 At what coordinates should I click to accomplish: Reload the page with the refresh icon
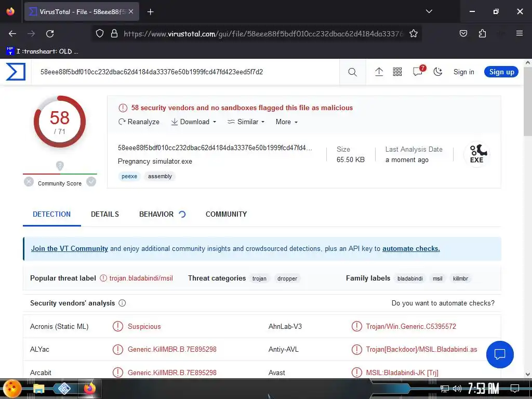tap(50, 33)
